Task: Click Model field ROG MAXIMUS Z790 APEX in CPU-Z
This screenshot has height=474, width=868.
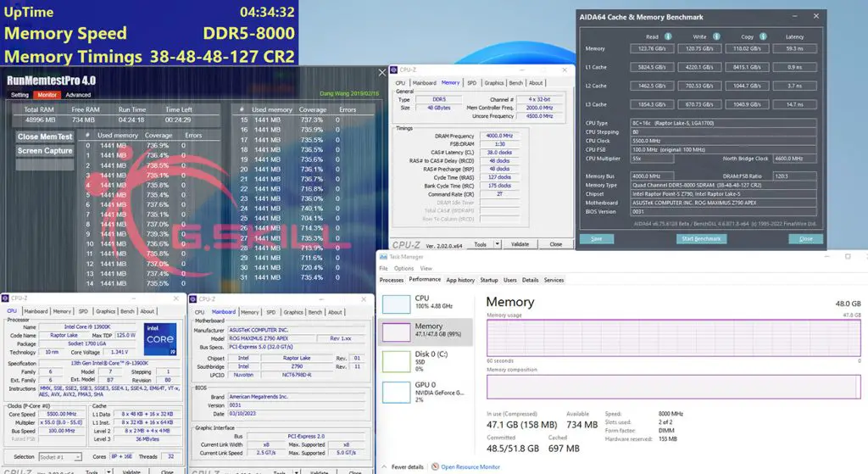Action: (270, 338)
